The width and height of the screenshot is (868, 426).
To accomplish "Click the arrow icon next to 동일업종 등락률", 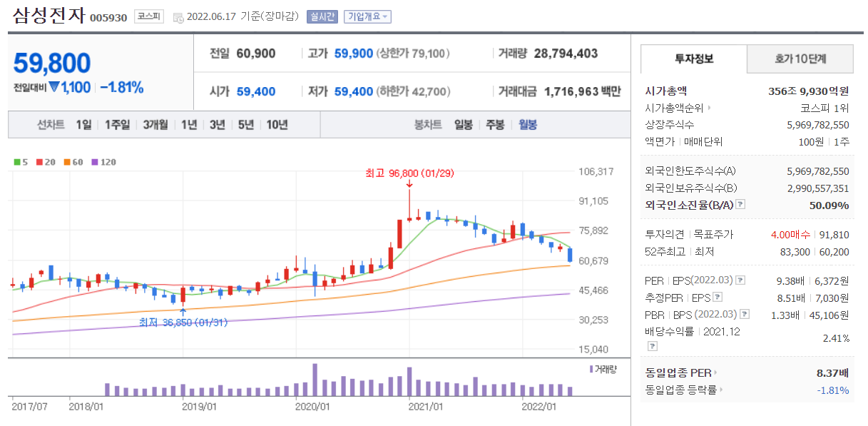I will (x=721, y=390).
